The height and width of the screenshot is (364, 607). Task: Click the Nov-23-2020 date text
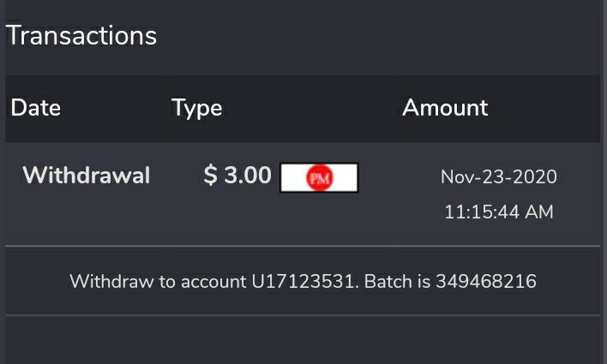pos(499,177)
